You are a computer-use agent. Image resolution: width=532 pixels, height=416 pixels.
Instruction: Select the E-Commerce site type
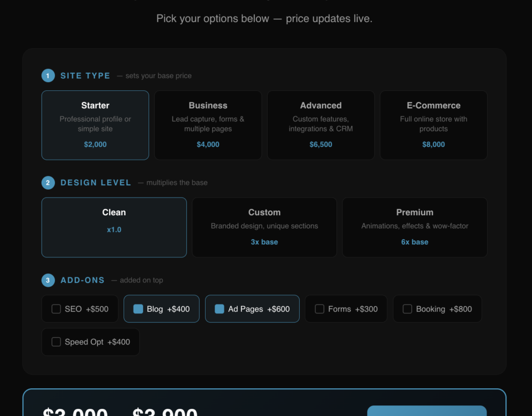(x=433, y=125)
